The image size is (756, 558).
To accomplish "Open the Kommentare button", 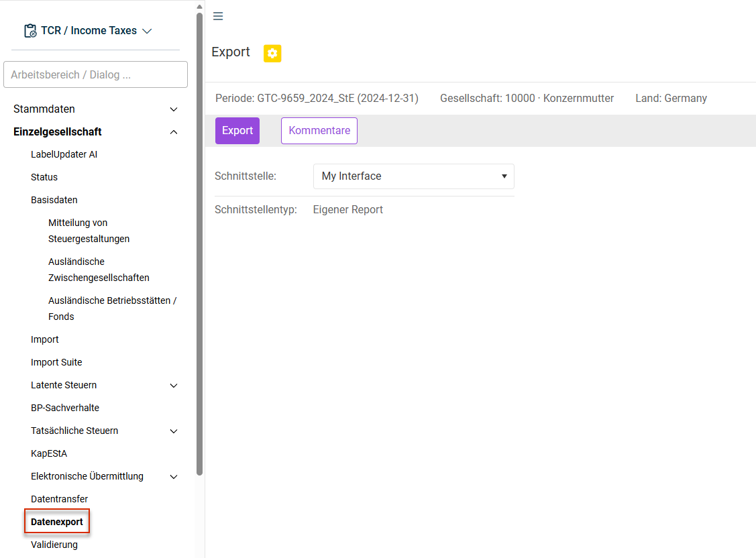I will [319, 131].
